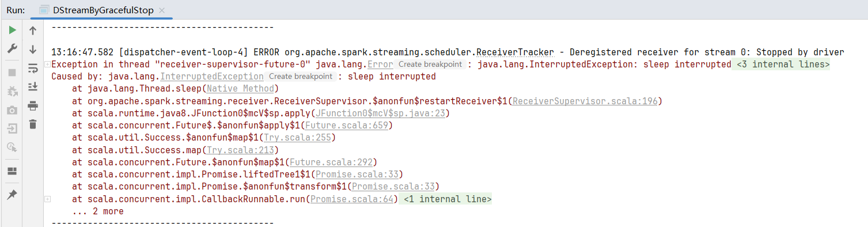Open run configuration via wrench icon
Viewport: 868px width, 227px height.
pos(12,49)
